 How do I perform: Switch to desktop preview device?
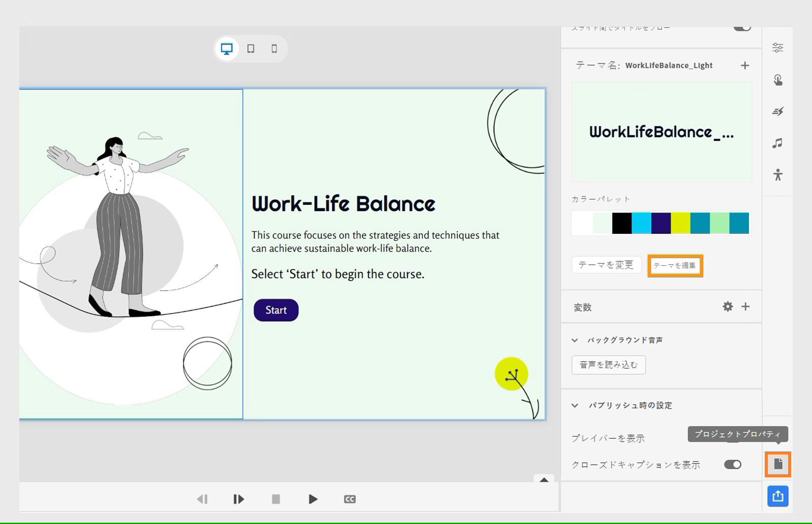pos(226,49)
